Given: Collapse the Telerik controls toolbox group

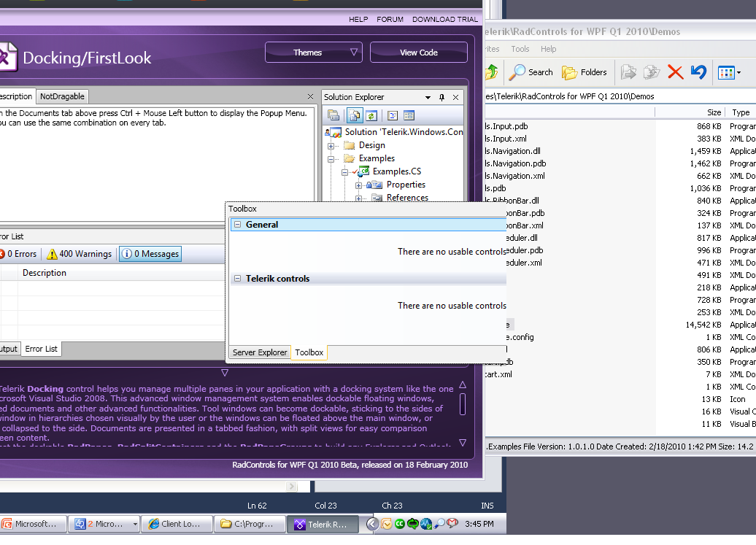Looking at the screenshot, I should pyautogui.click(x=237, y=279).
